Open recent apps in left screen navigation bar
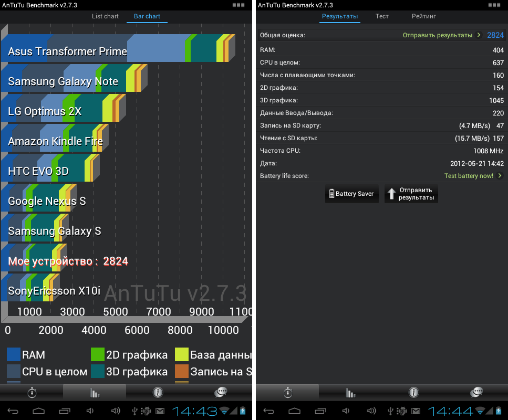This screenshot has height=420, width=508. pos(65,411)
